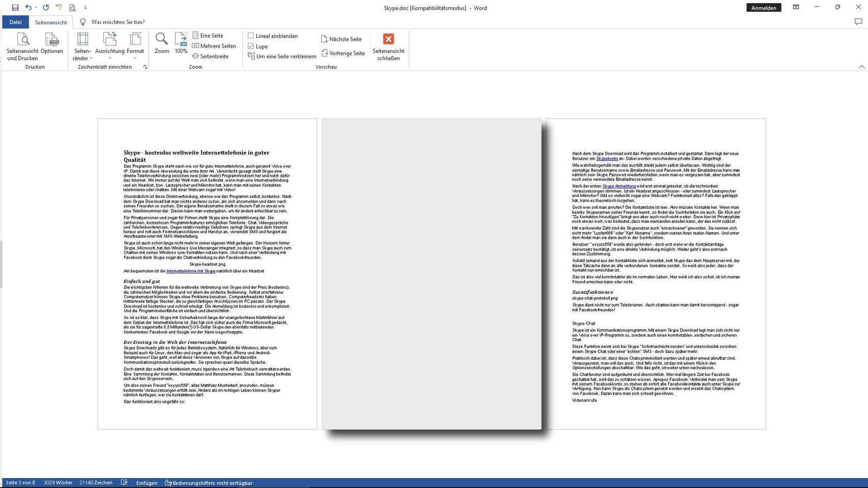Viewport: 868px width, 488px height.
Task: Click the Anmelden sign-in button
Action: (x=764, y=8)
